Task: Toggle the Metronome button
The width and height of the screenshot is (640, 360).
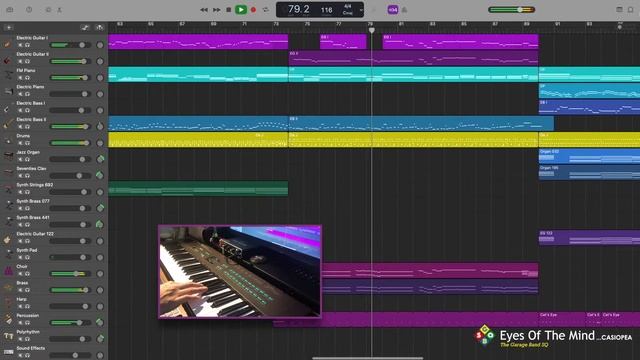Action: (x=404, y=10)
